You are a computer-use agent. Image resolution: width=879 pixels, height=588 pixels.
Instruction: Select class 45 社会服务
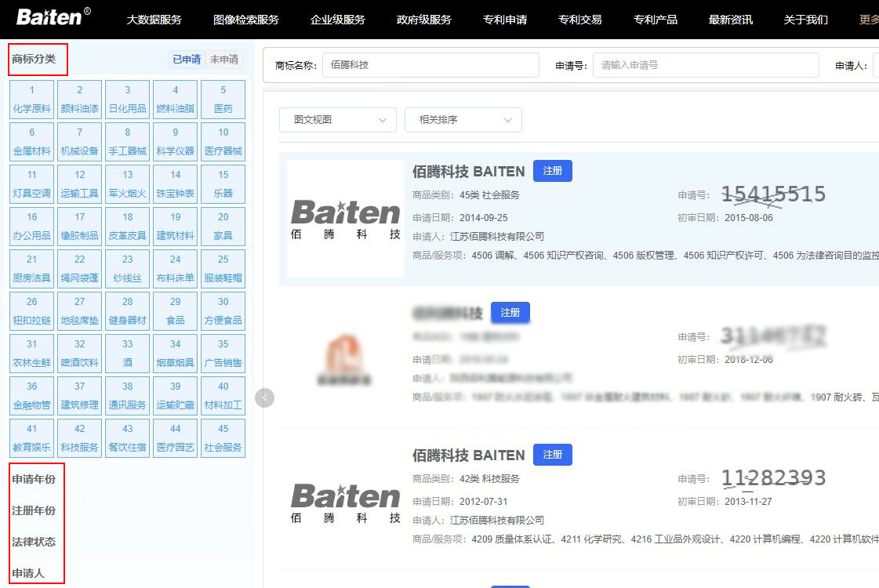point(223,437)
